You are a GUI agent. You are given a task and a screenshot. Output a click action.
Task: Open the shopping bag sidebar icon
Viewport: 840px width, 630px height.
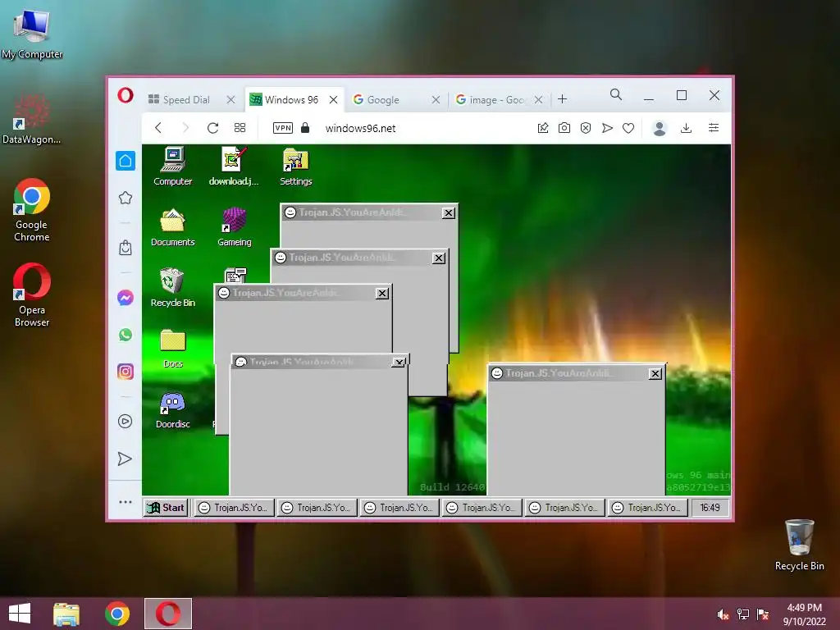pyautogui.click(x=126, y=248)
